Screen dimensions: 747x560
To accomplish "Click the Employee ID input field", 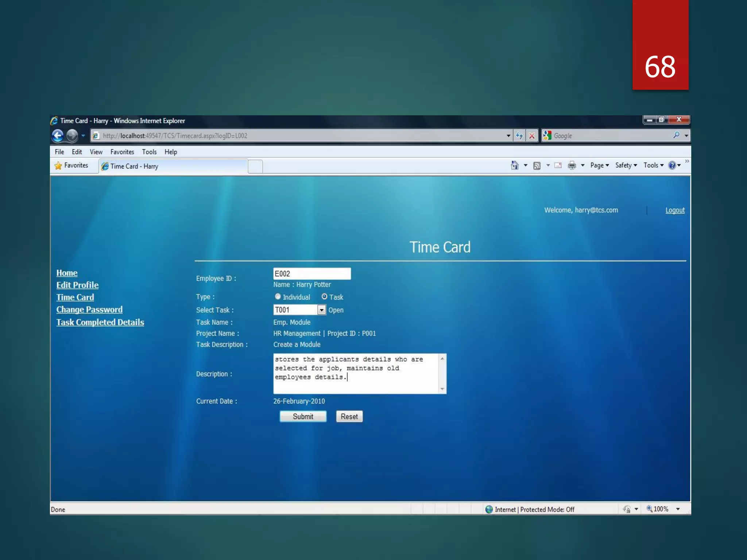I will click(x=312, y=274).
